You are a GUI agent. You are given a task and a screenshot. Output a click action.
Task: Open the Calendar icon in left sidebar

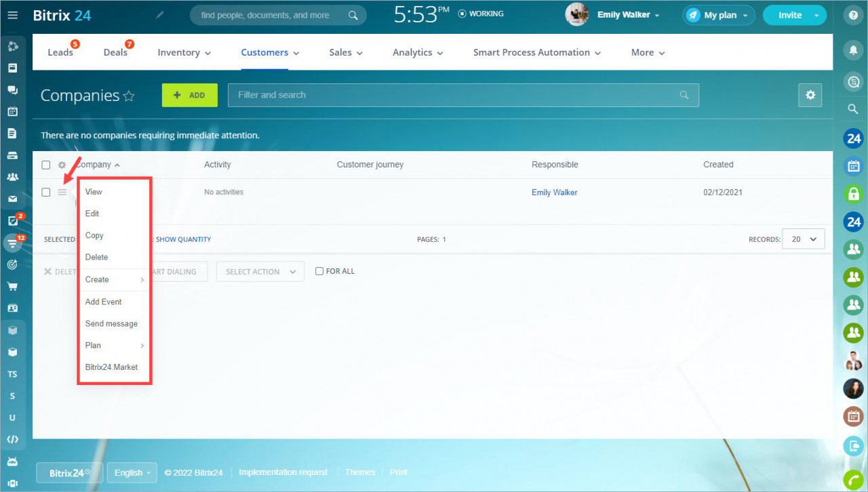click(12, 112)
